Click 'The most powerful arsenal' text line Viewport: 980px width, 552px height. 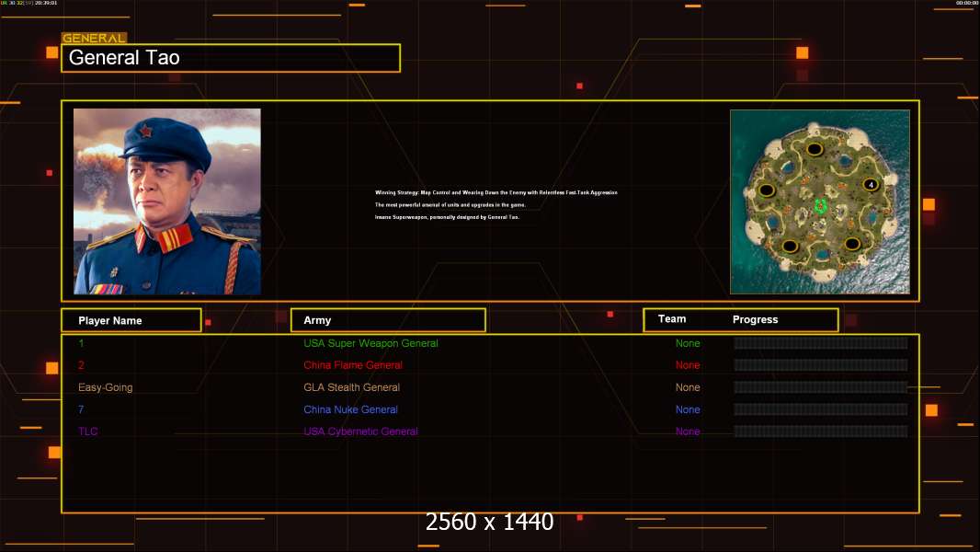click(x=450, y=205)
